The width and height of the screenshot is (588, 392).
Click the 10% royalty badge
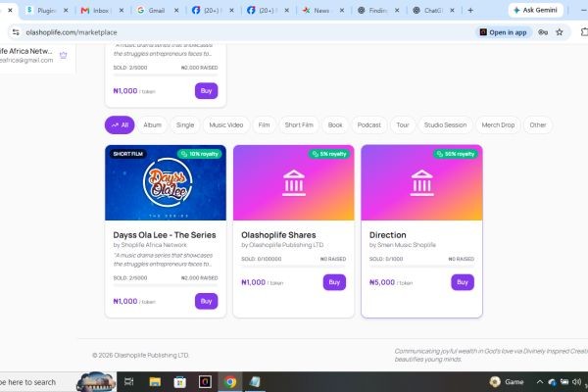[200, 154]
